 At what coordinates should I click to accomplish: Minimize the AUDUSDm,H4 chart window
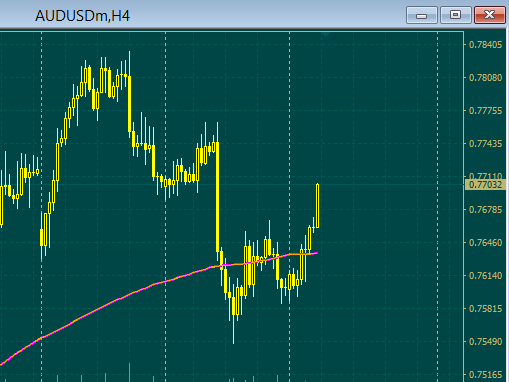tap(422, 15)
